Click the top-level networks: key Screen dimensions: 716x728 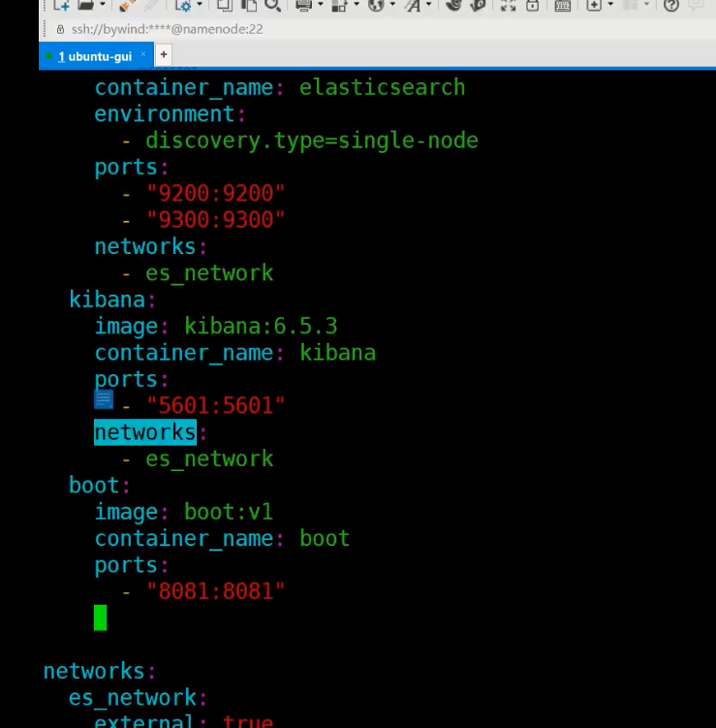pos(99,672)
